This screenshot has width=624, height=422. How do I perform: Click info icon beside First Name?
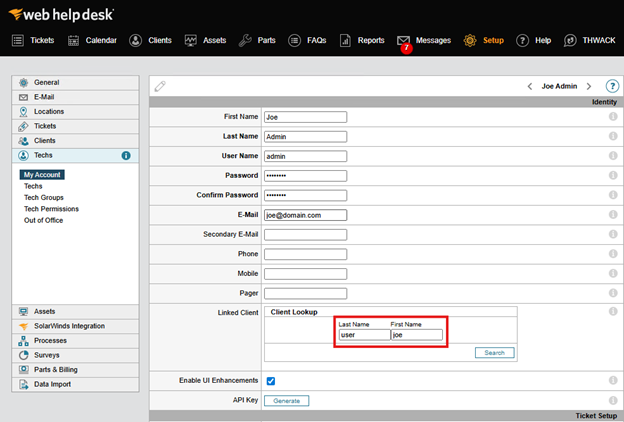click(x=612, y=117)
